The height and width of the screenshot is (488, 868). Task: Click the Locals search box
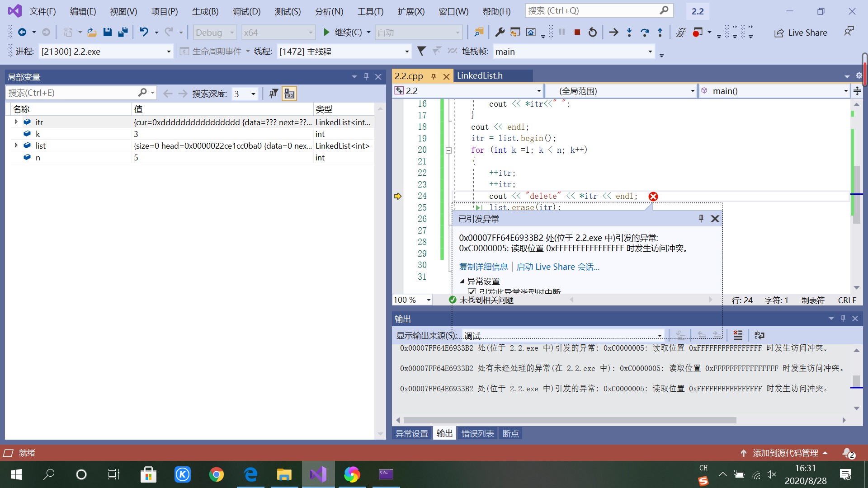pyautogui.click(x=81, y=93)
